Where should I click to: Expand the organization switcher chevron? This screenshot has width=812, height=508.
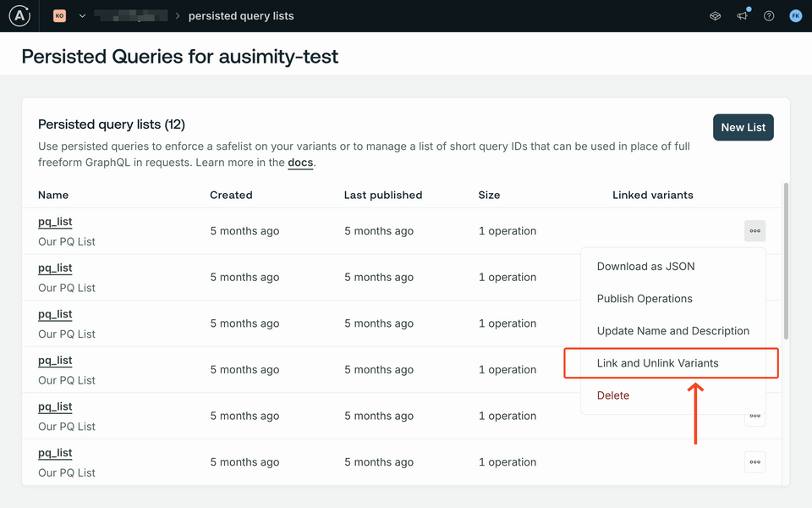(82, 16)
